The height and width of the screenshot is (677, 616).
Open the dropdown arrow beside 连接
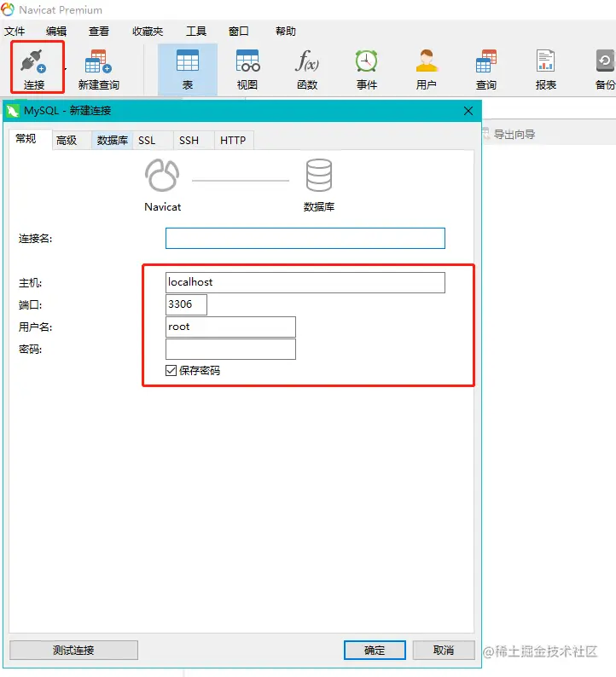pyautogui.click(x=66, y=69)
